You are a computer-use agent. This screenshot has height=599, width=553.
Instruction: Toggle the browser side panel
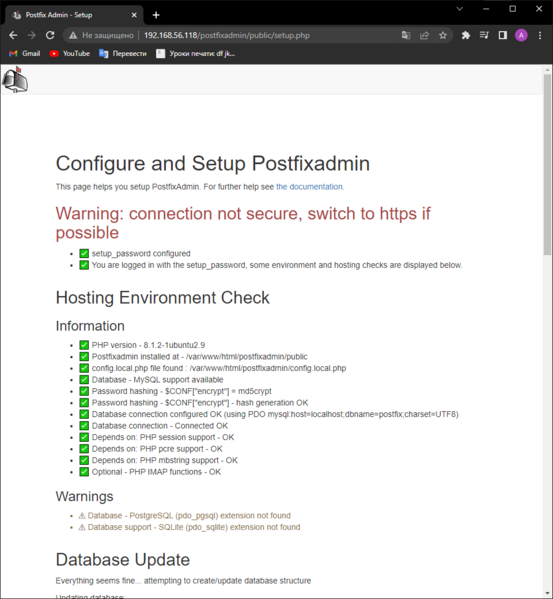tap(503, 36)
